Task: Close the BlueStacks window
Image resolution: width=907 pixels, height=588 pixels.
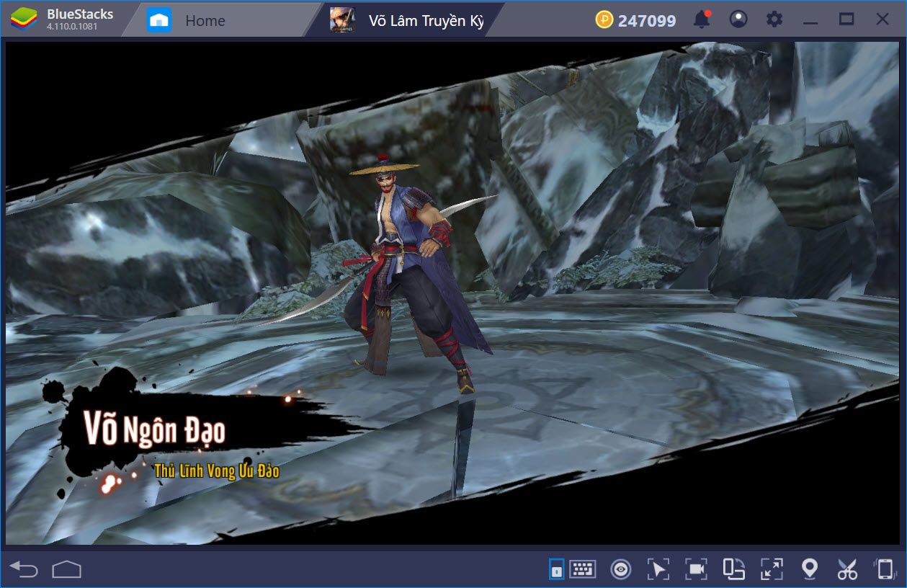Action: coord(882,19)
